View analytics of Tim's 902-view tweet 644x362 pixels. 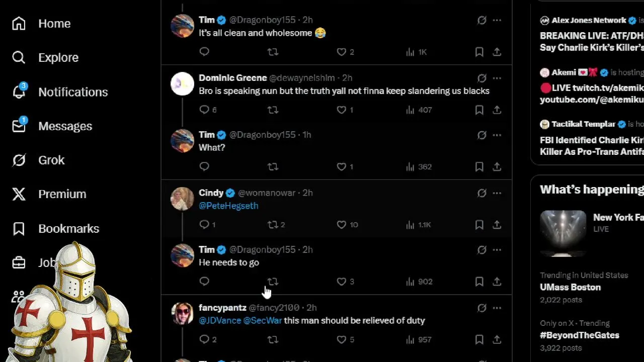[419, 282]
